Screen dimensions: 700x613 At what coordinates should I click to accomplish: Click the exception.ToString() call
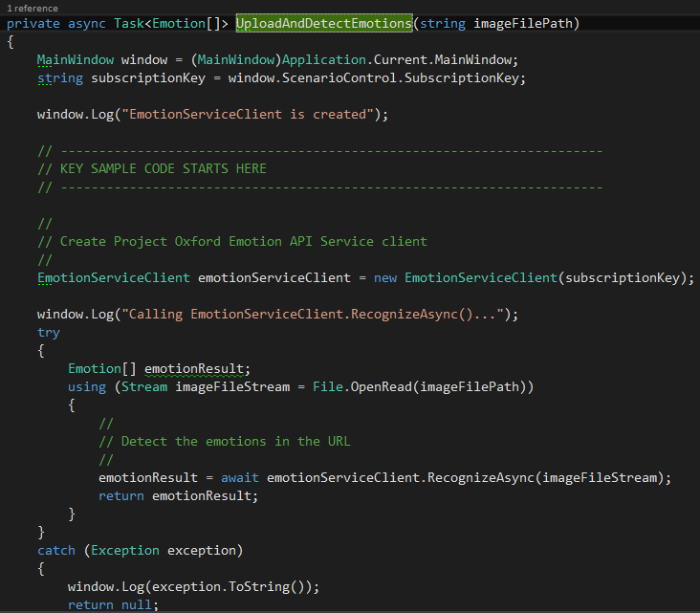point(247,587)
